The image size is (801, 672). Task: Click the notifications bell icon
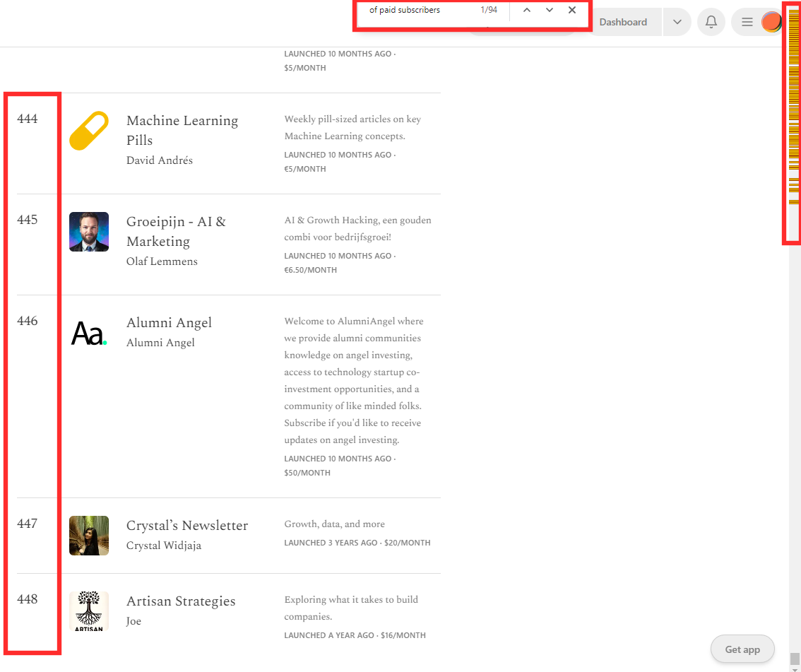[x=711, y=22]
